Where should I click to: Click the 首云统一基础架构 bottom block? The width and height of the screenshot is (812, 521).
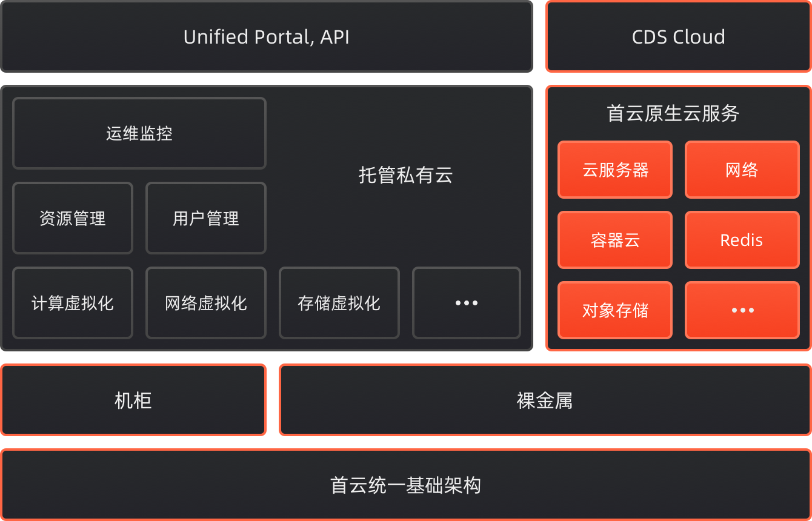point(406,485)
